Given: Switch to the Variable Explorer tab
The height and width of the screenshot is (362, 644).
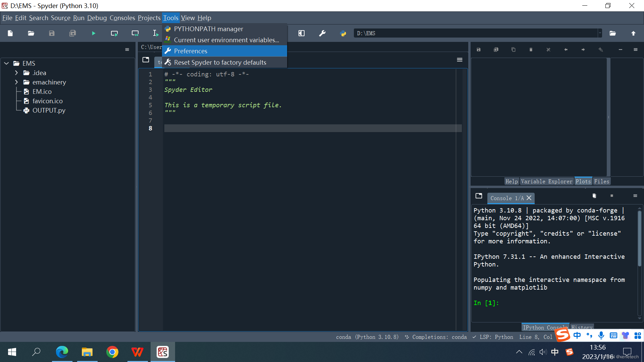Looking at the screenshot, I should 547,181.
